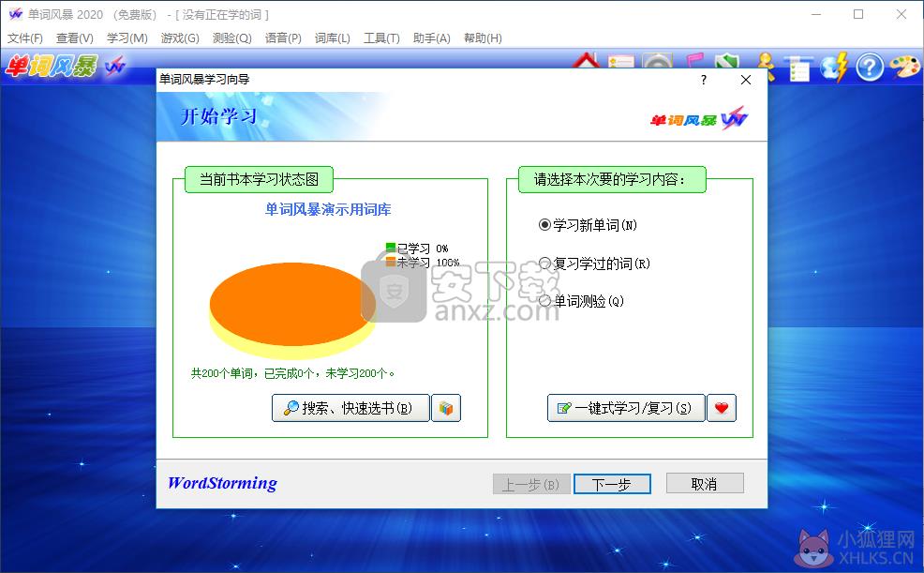Click the red heart icon button
The height and width of the screenshot is (573, 924).
point(722,408)
